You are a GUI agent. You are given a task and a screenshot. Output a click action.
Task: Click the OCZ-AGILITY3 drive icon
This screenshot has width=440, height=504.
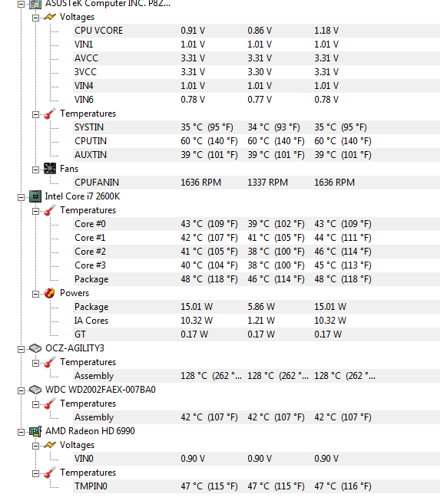(x=35, y=348)
